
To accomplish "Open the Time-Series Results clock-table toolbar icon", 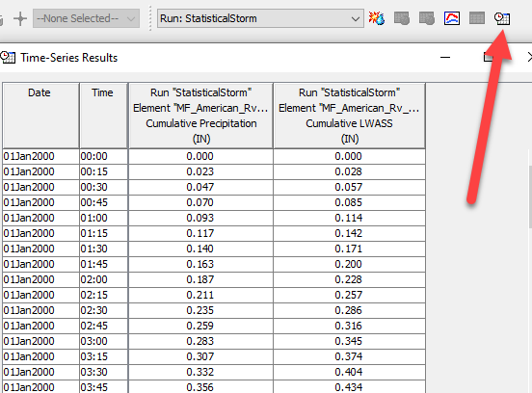I will click(x=502, y=18).
